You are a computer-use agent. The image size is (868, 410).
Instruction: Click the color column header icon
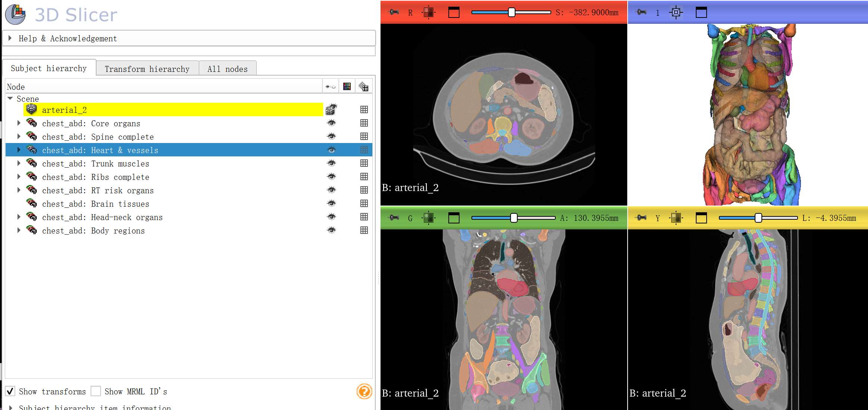347,87
